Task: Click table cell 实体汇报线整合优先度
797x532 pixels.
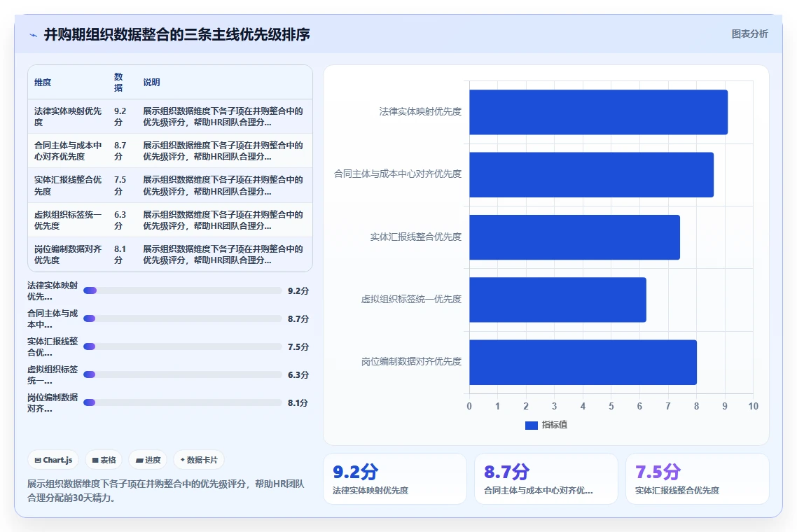Action: pos(68,185)
